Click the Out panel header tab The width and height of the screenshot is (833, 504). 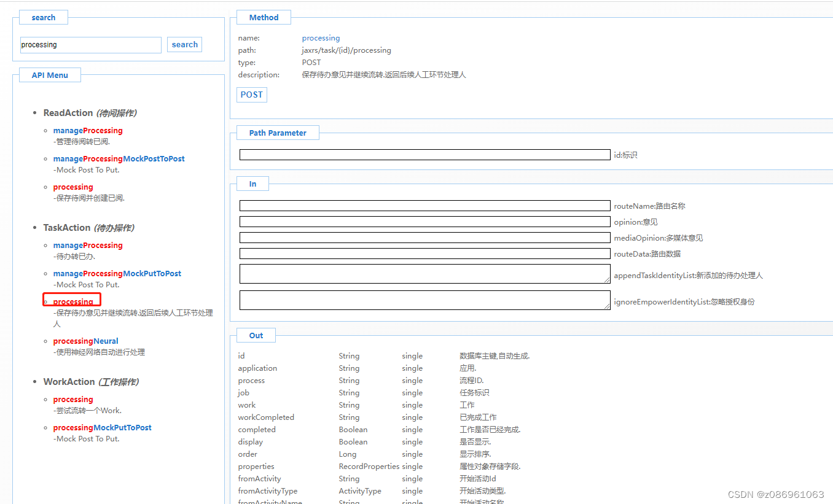point(256,335)
